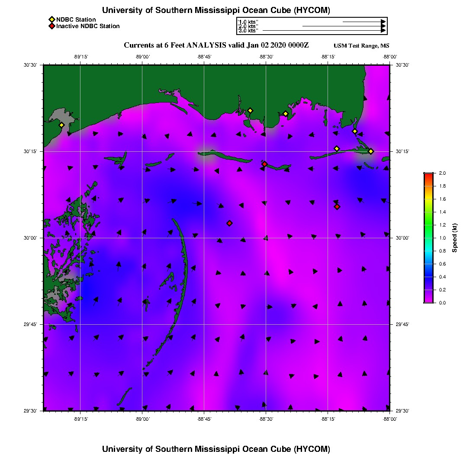Image resolution: width=476 pixels, height=454 pixels.
Task: Click the Speed (kt) colorbar label
Action: click(x=454, y=238)
